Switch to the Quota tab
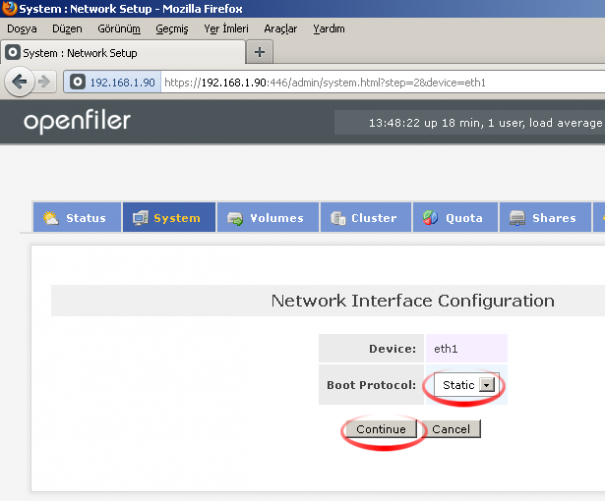Screen dimensions: 605x501 [x=456, y=217]
